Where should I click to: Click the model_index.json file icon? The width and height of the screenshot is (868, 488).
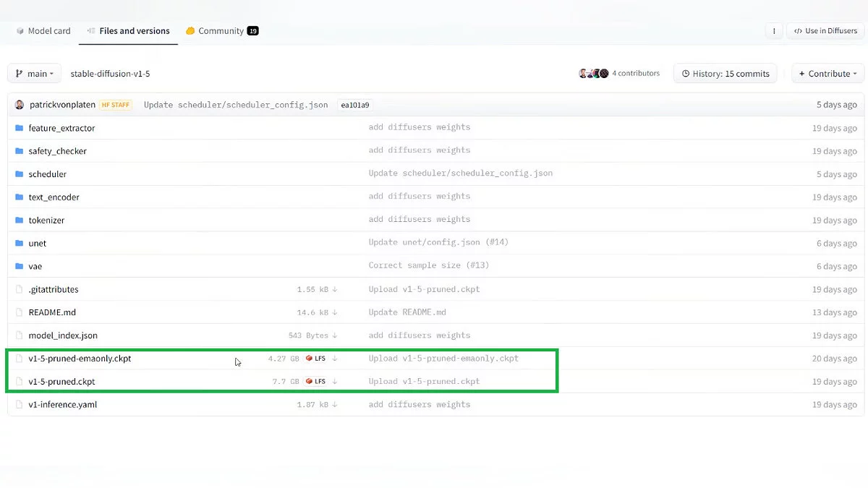(20, 336)
